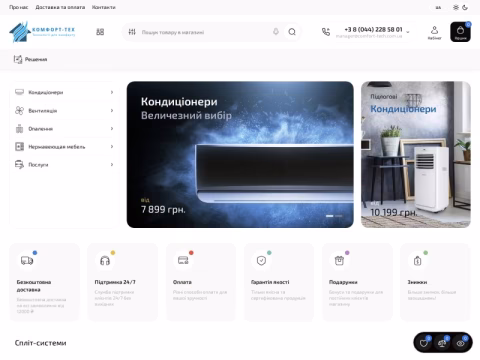The image size is (480, 360).
Task: Click the manager email address link
Action: (x=369, y=36)
